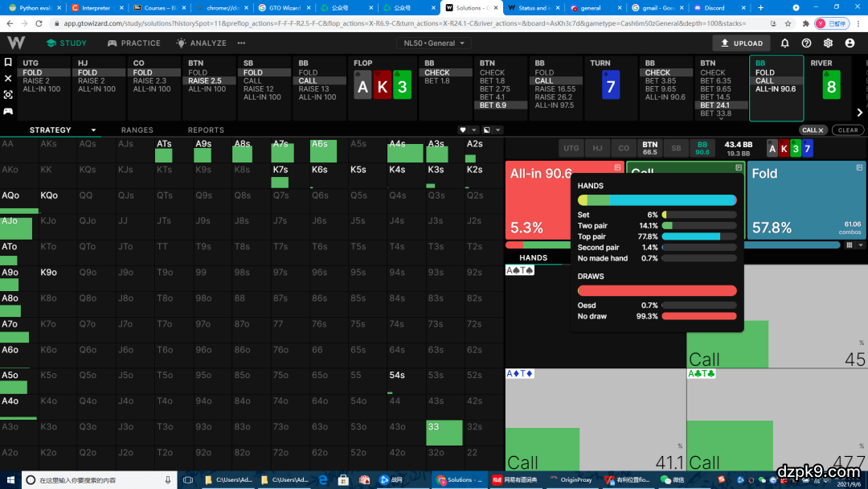This screenshot has width=868, height=489.
Task: Click the notifications bell icon
Action: click(785, 43)
